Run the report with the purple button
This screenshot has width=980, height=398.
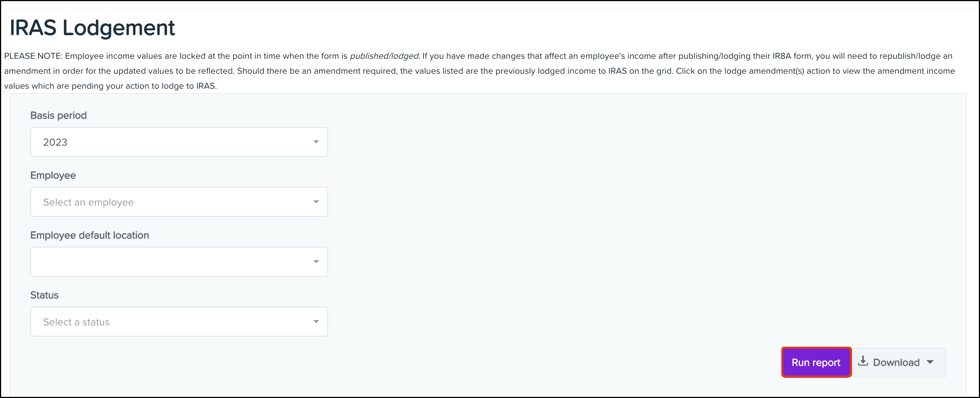pos(816,362)
